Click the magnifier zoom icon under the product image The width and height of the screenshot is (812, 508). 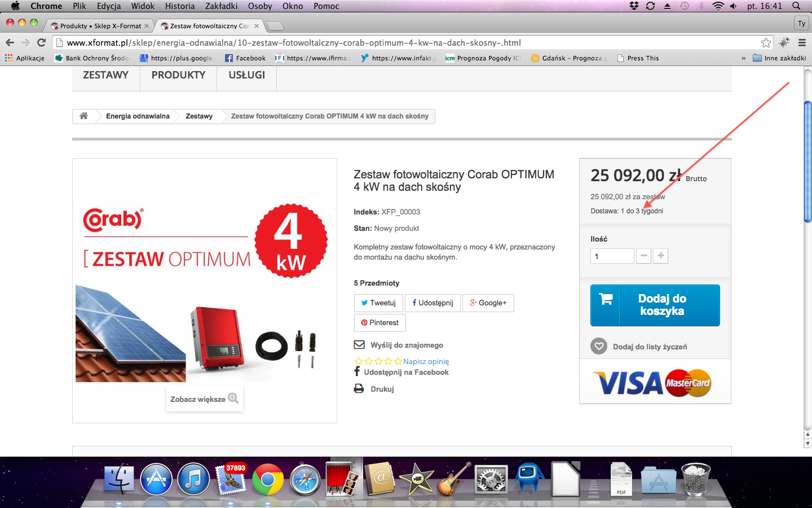(x=233, y=398)
